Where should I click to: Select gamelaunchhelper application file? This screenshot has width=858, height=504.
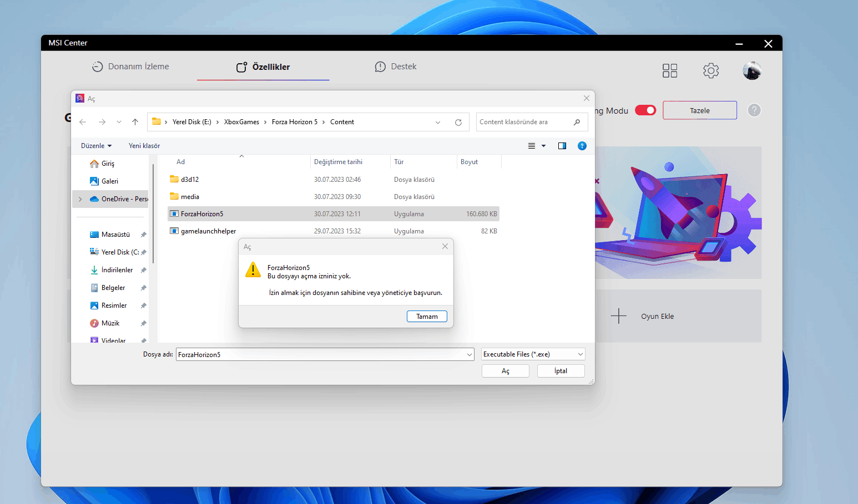334,231
